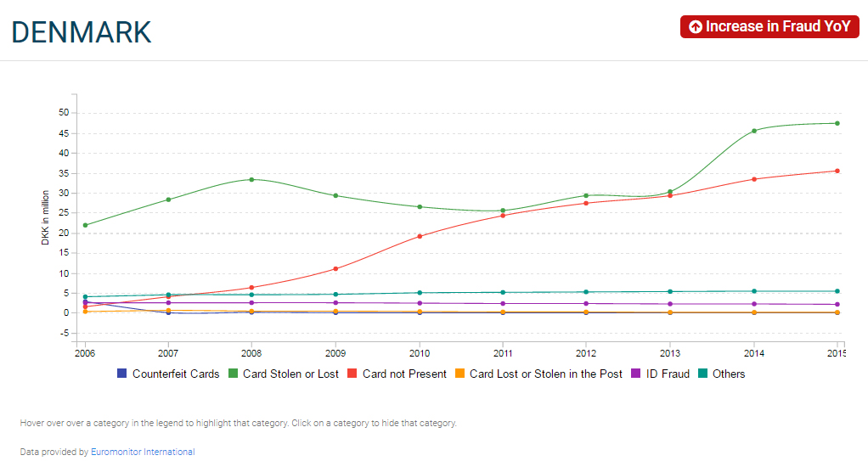Viewport: 868px width, 461px height.
Task: Click the orange Card Lost in Post swatch
Action: point(459,374)
